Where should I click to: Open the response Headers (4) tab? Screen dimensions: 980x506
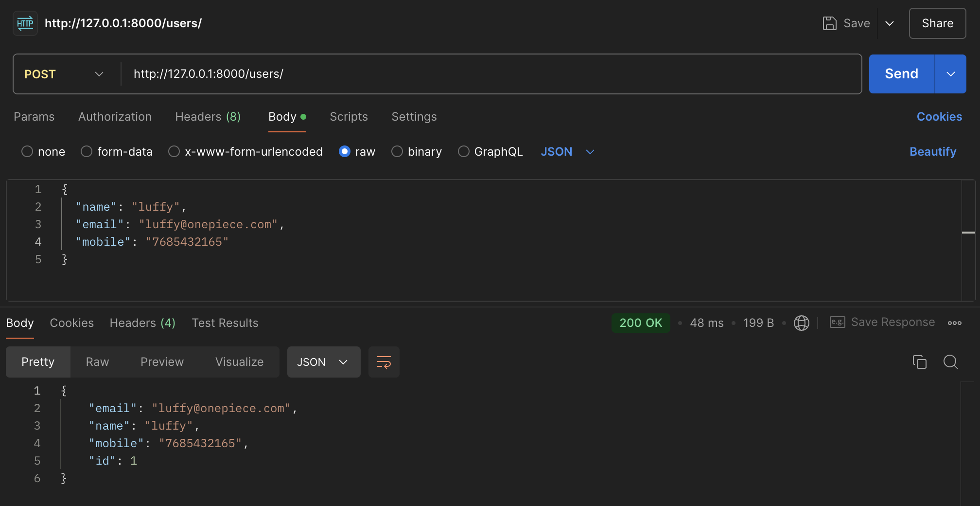click(142, 323)
